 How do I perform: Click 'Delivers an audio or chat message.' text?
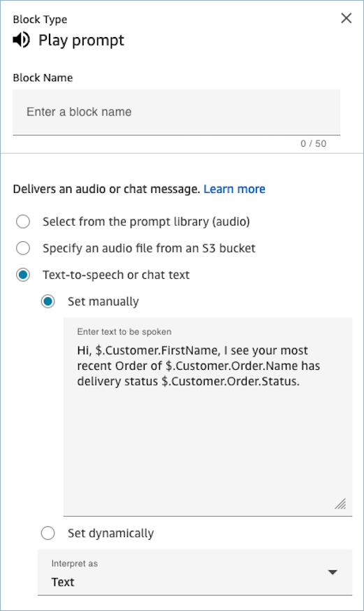click(107, 189)
